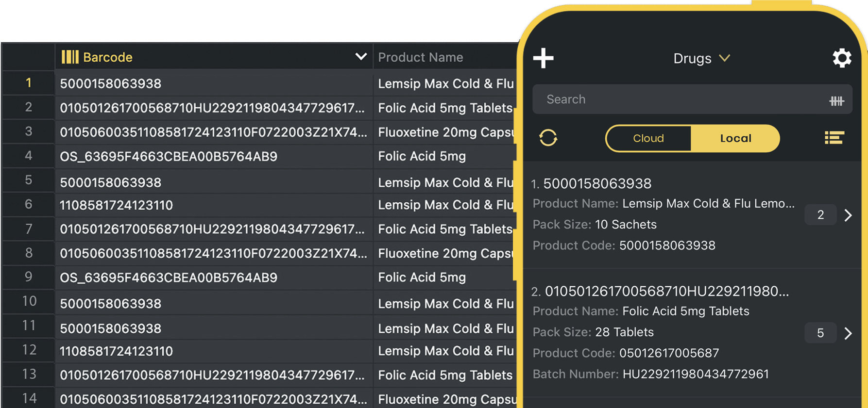Switch to Cloud storage mode
Viewport: 868px width, 408px height.
pos(648,138)
